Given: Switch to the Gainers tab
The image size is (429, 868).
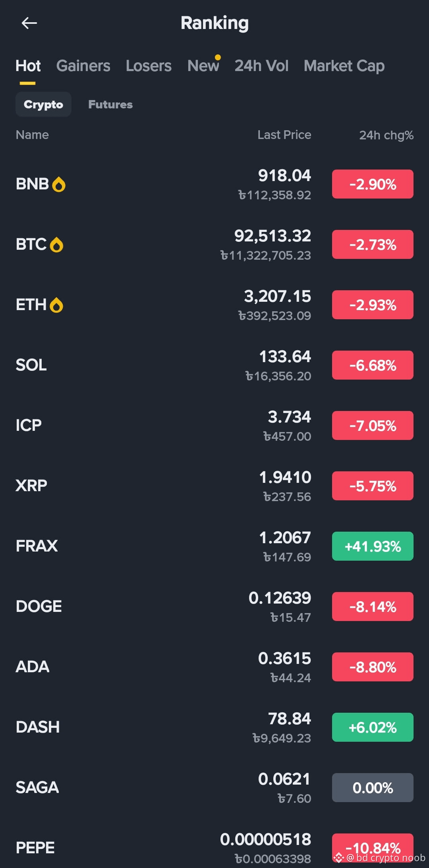Looking at the screenshot, I should (x=83, y=66).
